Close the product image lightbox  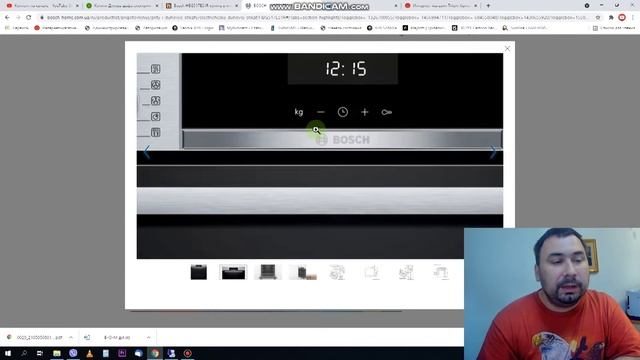tap(507, 49)
